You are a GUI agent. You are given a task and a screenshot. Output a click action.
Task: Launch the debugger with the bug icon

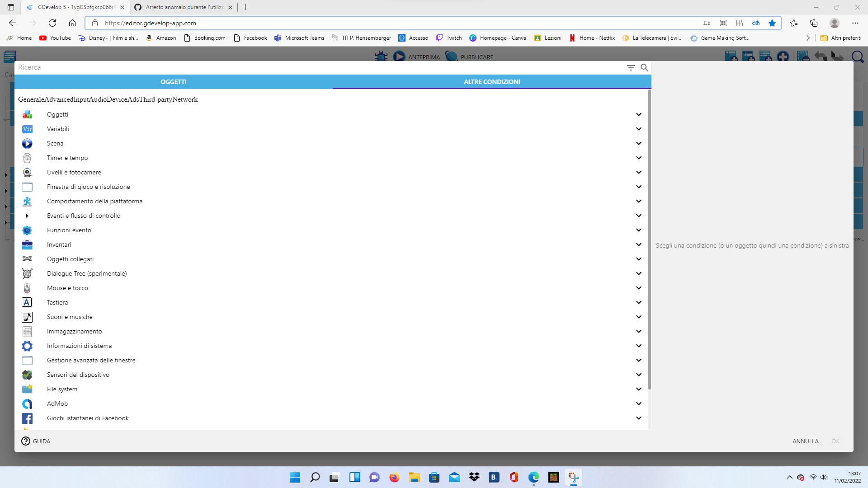coord(381,56)
